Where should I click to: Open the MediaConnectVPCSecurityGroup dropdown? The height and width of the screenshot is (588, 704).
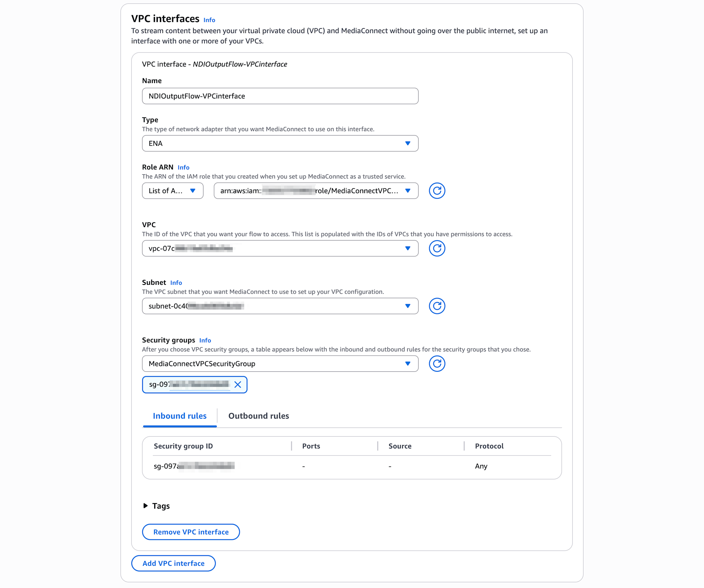[x=280, y=364]
